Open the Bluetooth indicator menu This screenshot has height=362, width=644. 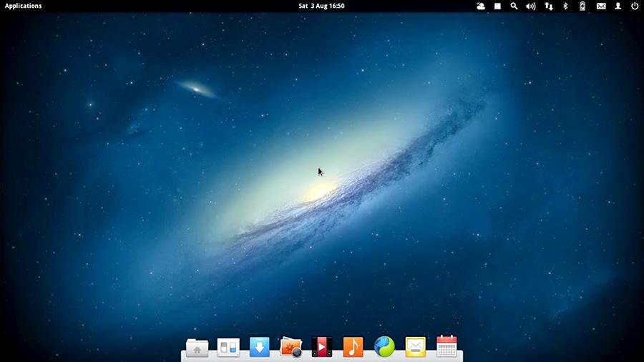tap(565, 6)
